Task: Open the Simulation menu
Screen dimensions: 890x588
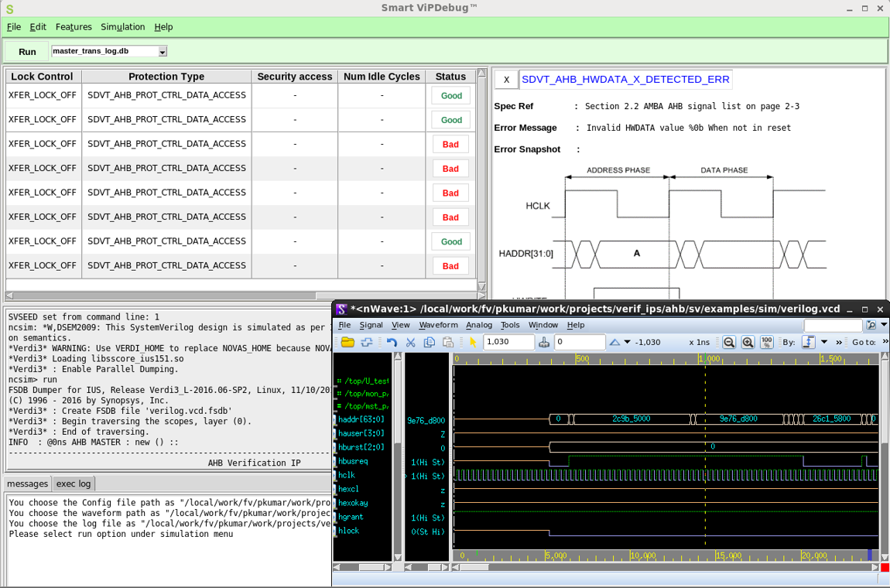Action: [x=122, y=26]
